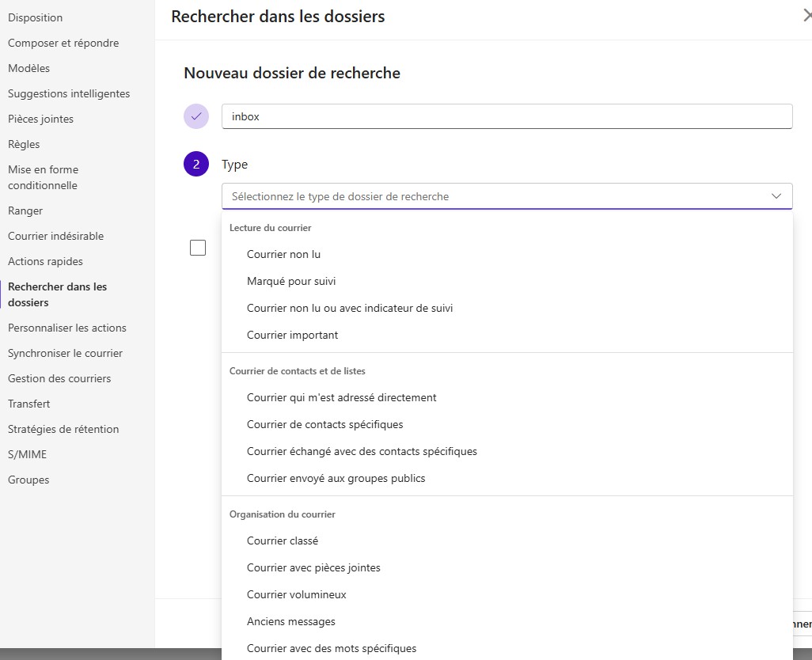Go to Actions rapides
The height and width of the screenshot is (660, 812).
46,261
